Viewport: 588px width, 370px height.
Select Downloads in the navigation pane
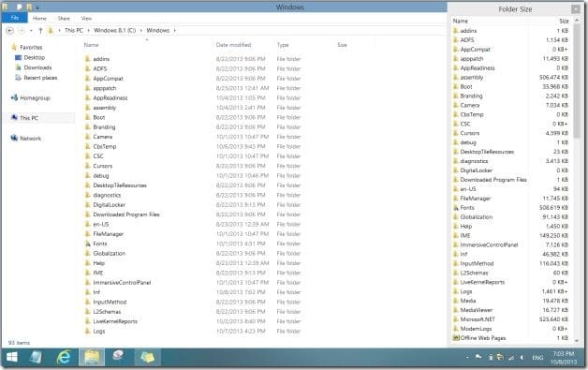[34, 67]
